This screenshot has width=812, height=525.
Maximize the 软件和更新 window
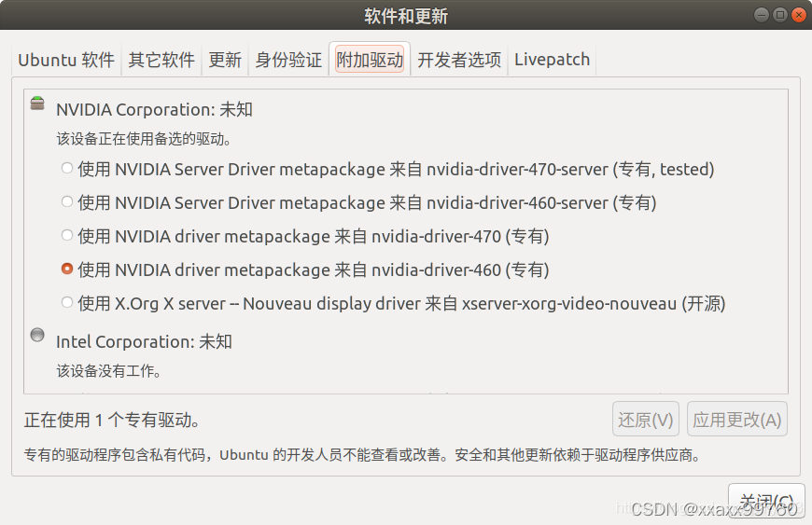click(780, 15)
